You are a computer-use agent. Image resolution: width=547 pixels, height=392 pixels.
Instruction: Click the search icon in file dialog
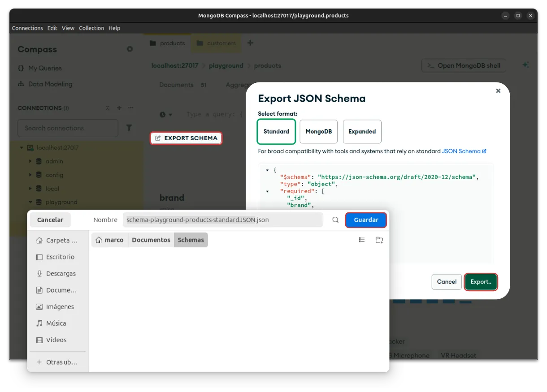(x=335, y=220)
